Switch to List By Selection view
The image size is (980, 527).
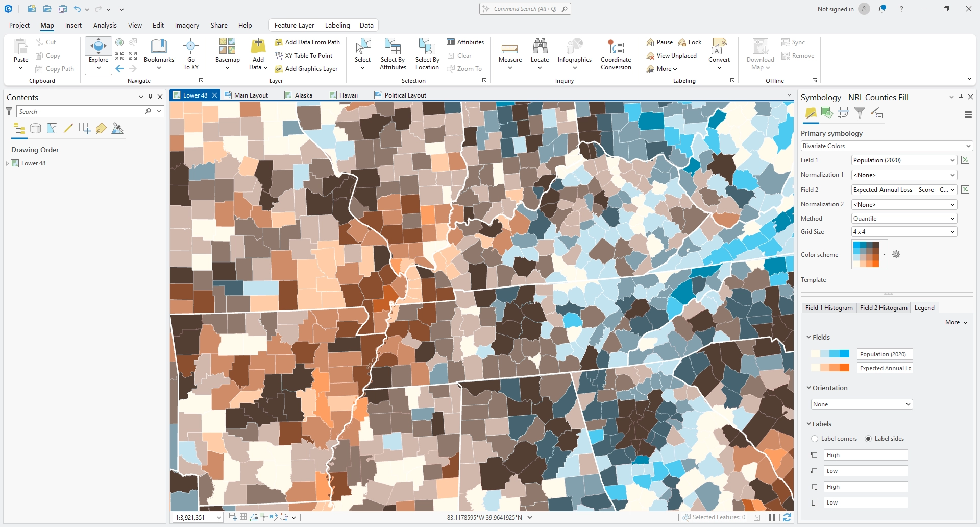click(52, 129)
